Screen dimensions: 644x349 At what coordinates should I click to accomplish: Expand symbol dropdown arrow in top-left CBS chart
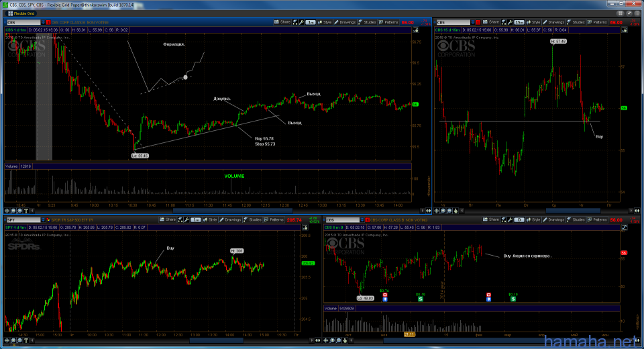(43, 22)
